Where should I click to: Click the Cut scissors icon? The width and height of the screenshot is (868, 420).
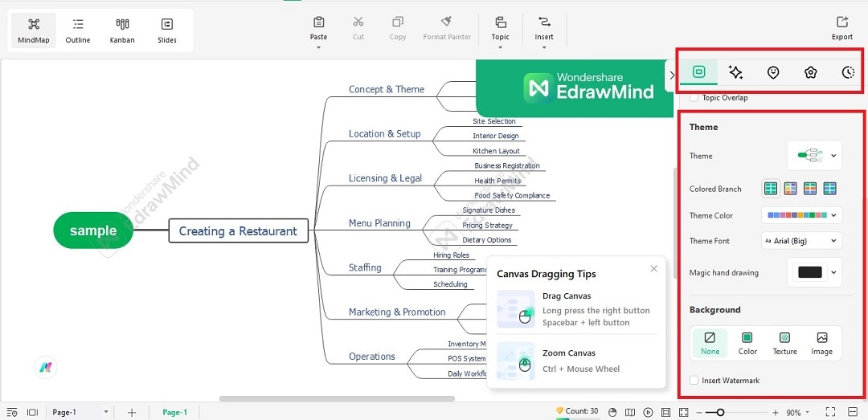[358, 22]
